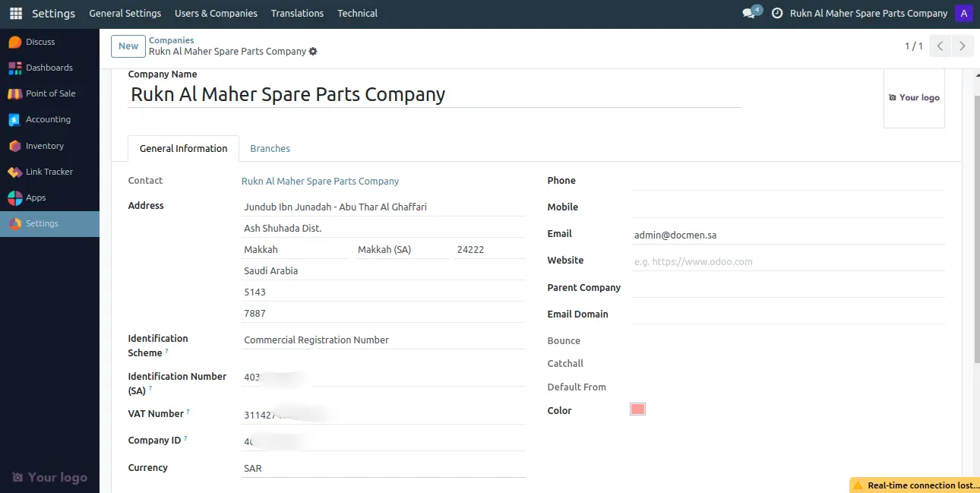Click the Phone input field

[x=788, y=181]
